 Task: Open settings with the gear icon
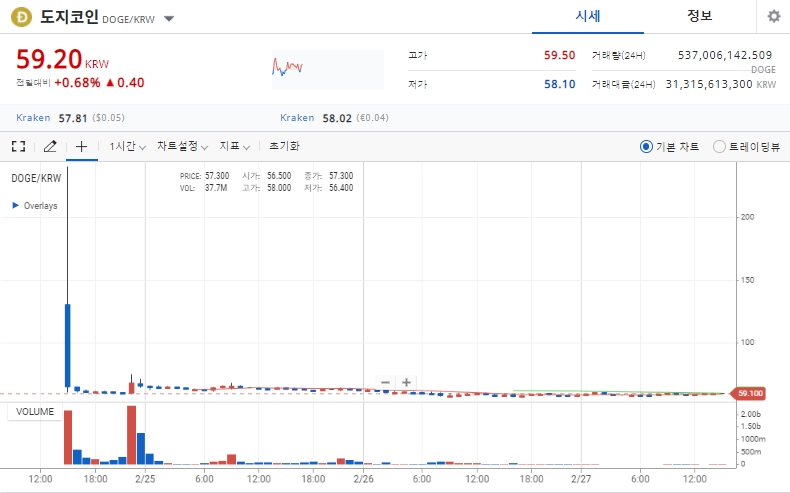pos(774,16)
